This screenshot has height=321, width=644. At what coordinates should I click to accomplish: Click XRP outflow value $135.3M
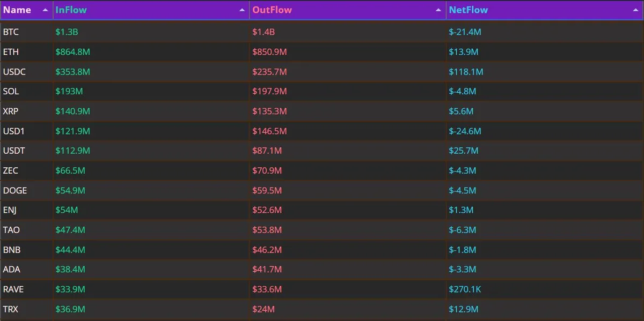[x=270, y=111]
